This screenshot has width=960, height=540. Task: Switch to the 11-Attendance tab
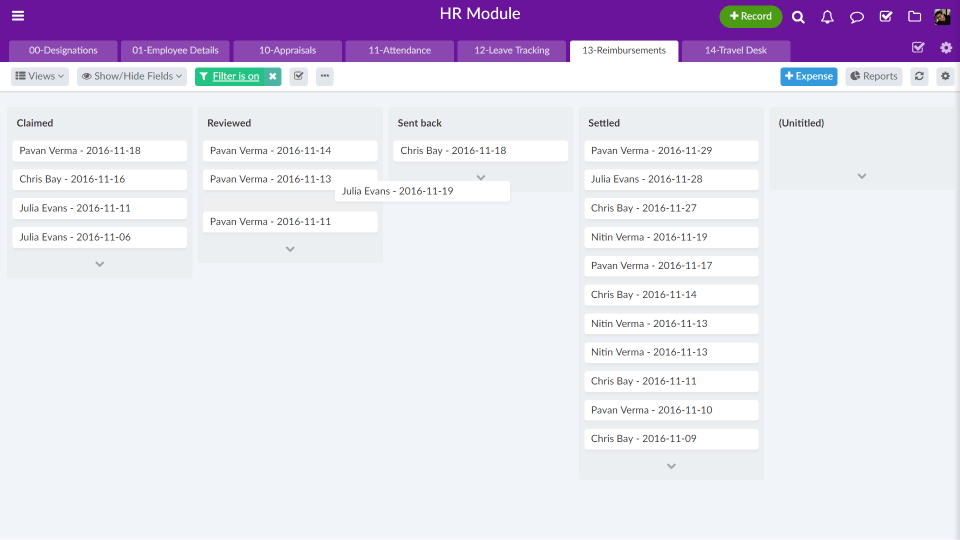click(x=400, y=51)
